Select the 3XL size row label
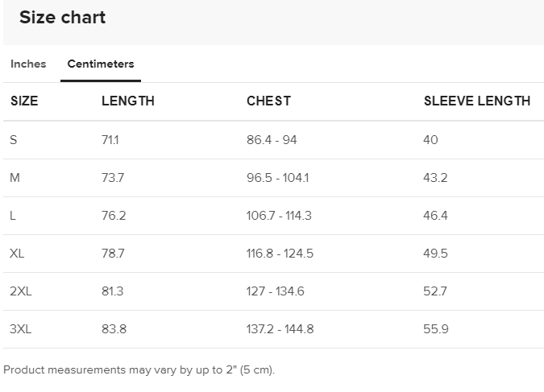 21,329
